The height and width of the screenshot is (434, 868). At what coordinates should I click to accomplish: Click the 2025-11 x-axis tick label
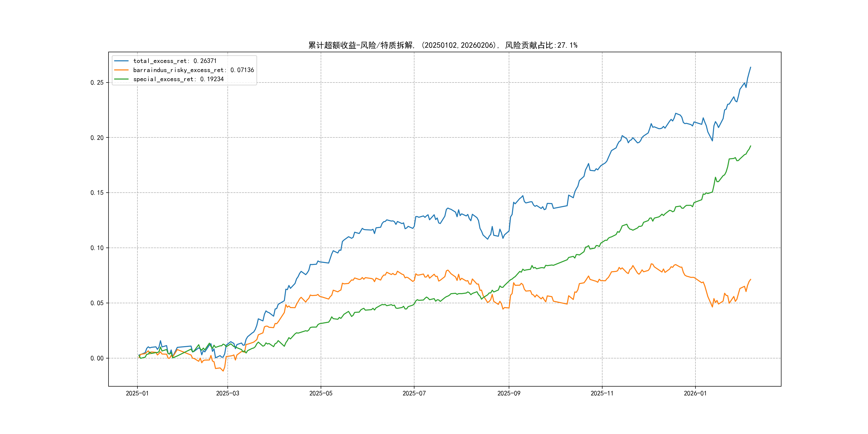[602, 393]
